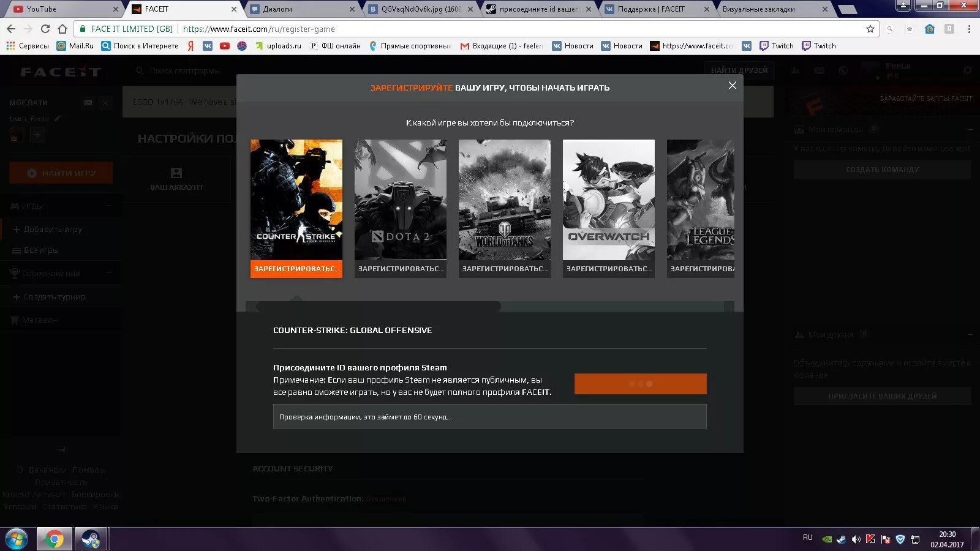This screenshot has width=980, height=551.
Task: Click the volume speaker tray icon
Action: coord(856,539)
